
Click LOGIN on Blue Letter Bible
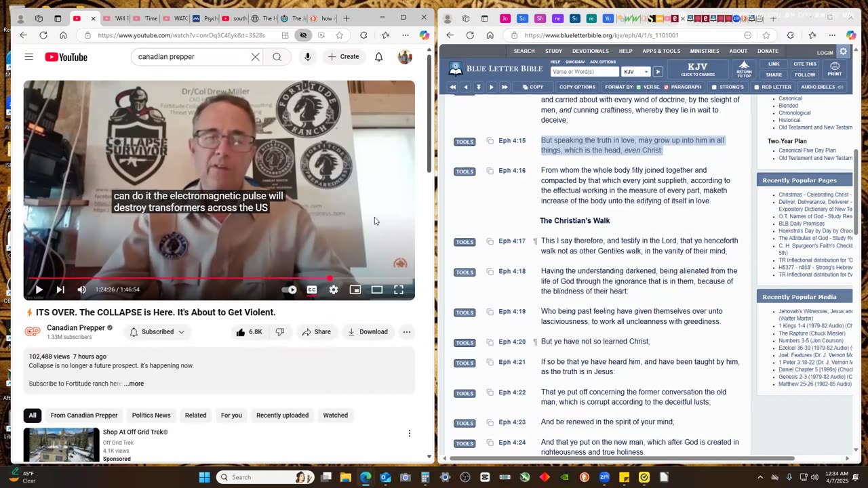tap(825, 52)
